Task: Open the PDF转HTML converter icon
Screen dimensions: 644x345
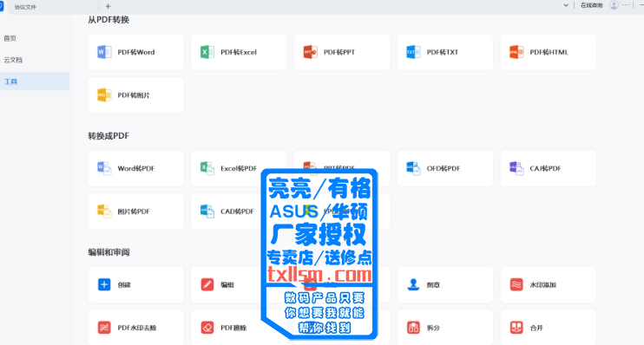Action: point(516,52)
